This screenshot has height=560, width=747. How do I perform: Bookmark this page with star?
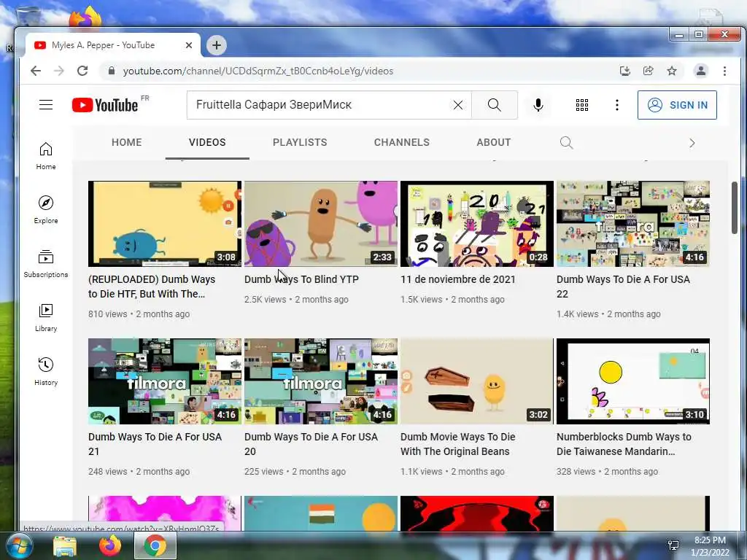click(672, 71)
